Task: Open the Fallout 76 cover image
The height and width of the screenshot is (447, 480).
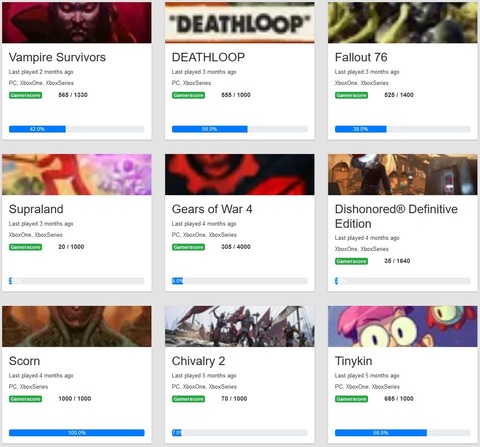Action: click(403, 22)
